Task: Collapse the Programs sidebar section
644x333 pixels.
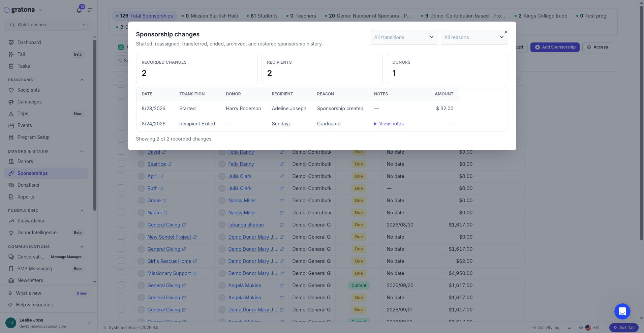Action: point(82,80)
